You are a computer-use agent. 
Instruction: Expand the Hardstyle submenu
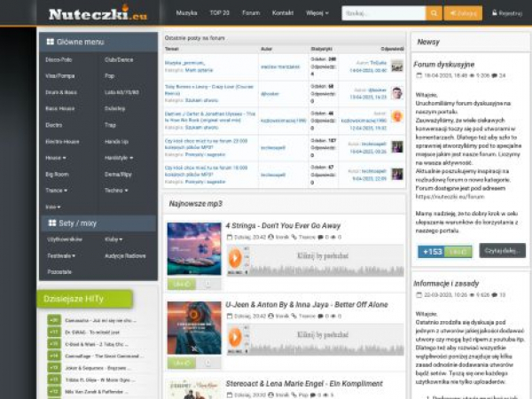[119, 158]
